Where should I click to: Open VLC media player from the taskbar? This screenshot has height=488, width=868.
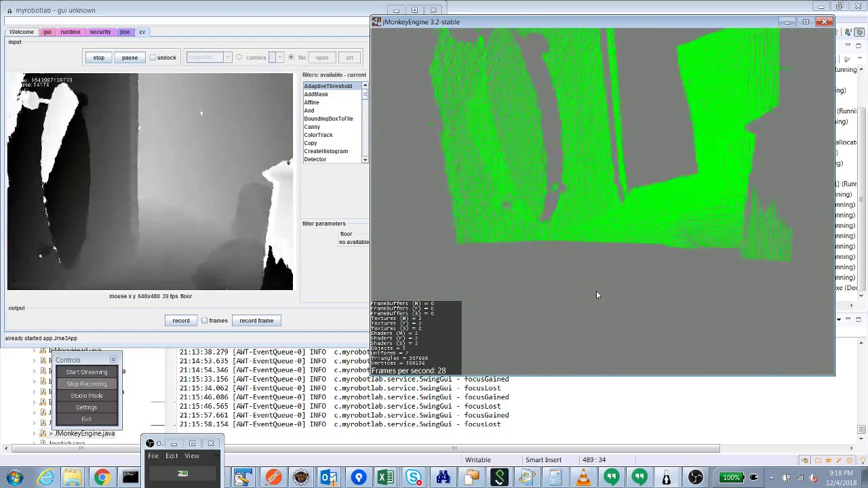583,478
